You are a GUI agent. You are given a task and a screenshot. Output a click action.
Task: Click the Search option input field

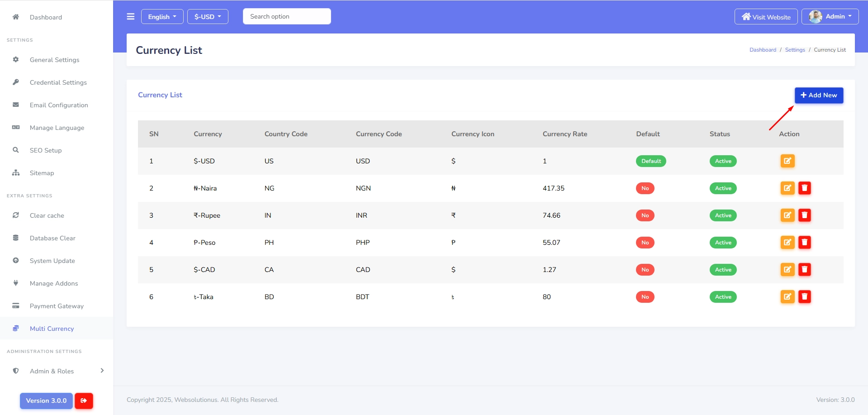287,16
